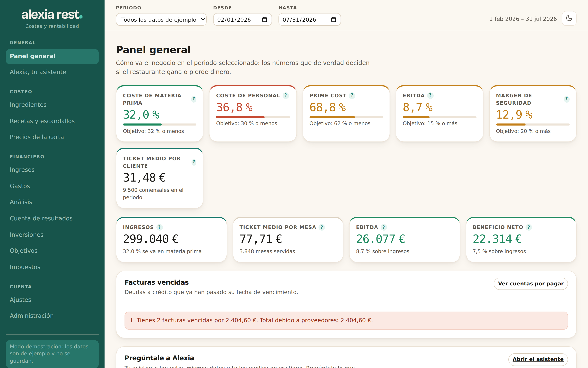Click the 7,5 % sobre ingresos text
The image size is (588, 368).
pyautogui.click(x=499, y=251)
